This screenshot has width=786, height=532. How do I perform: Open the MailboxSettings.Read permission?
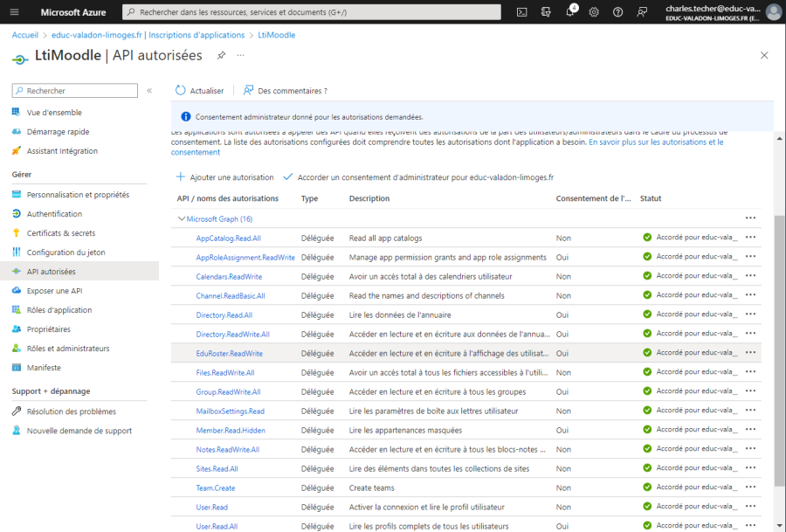coord(230,411)
